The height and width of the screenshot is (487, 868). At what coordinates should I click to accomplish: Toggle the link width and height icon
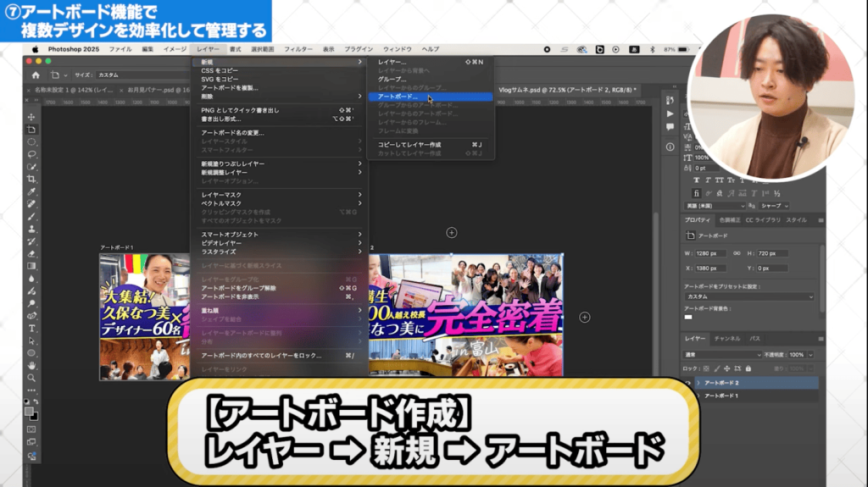point(737,253)
